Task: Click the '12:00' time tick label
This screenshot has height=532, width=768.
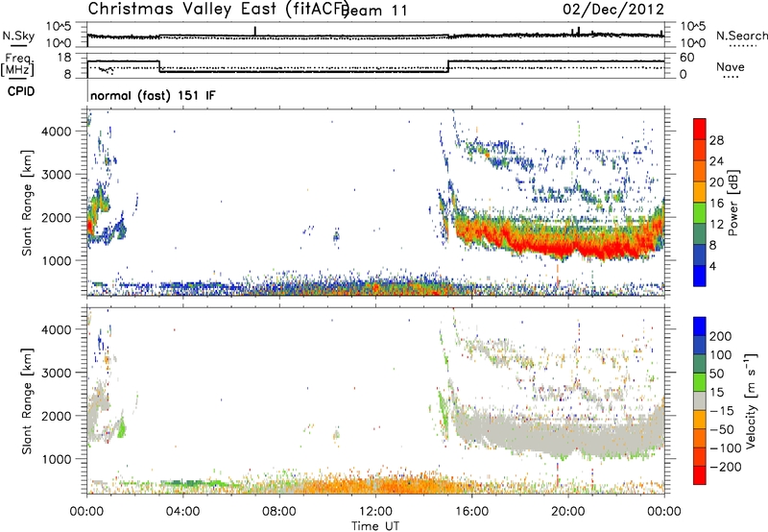Action: [375, 512]
